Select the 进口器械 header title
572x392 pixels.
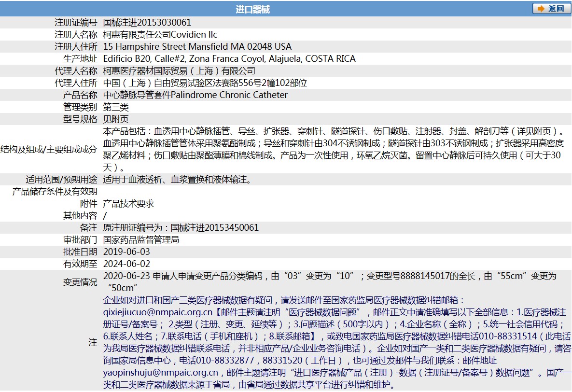coord(252,9)
